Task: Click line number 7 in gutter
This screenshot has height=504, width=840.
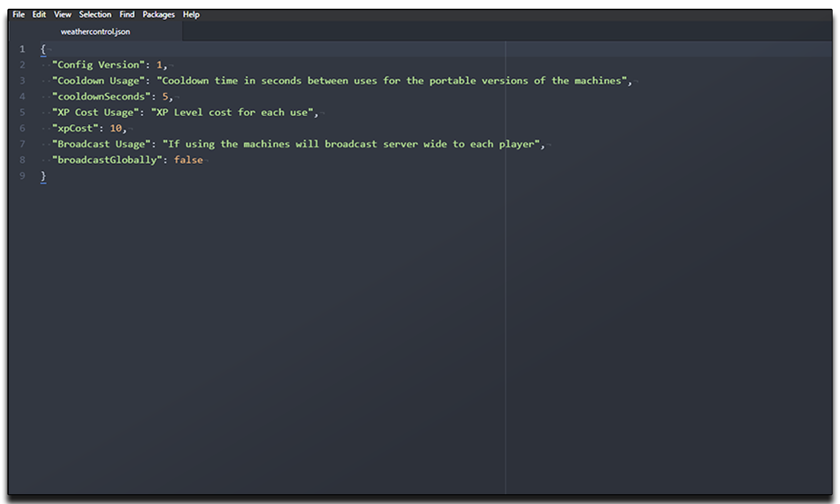Action: (x=23, y=144)
